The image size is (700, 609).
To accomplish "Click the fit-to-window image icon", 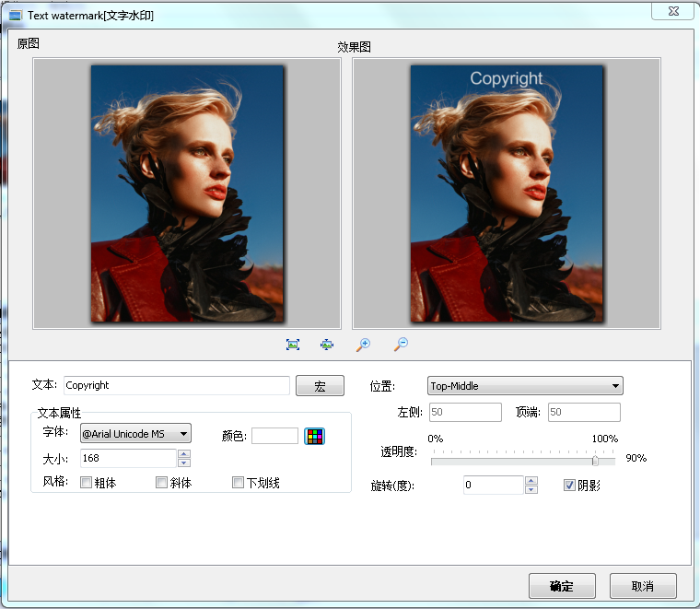I will coord(293,345).
